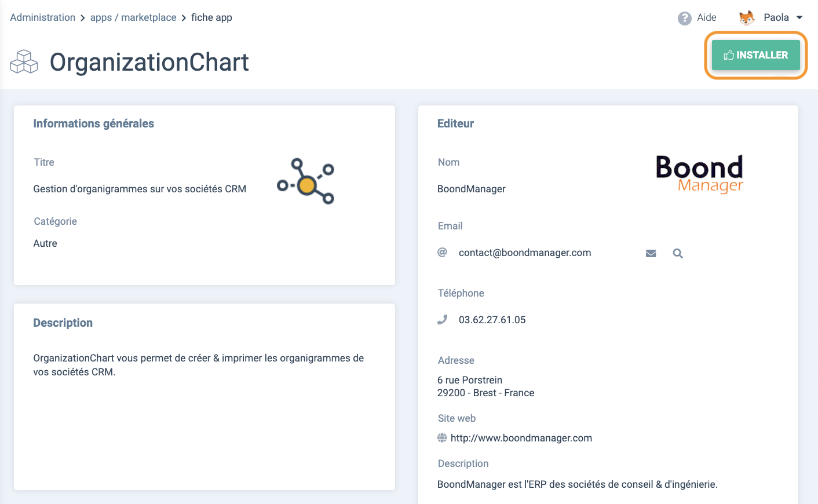
Task: Click the contact@boondmanager.com email address
Action: click(x=525, y=253)
